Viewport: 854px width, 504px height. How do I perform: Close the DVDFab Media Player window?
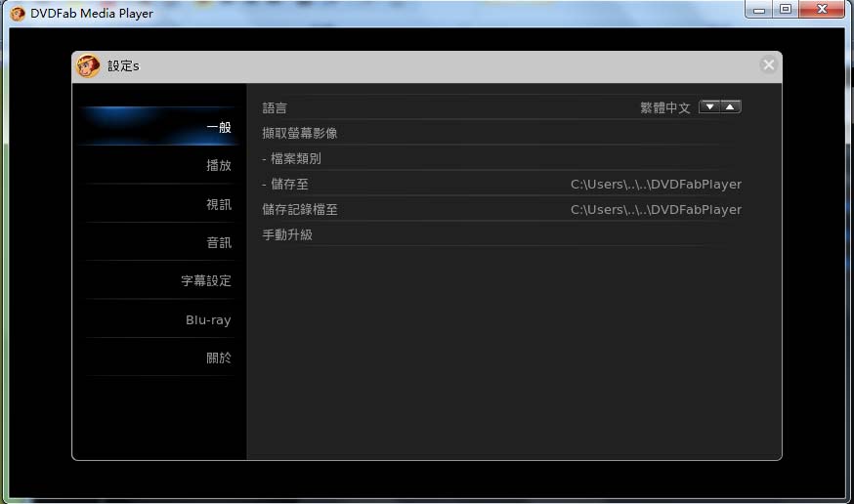point(822,9)
